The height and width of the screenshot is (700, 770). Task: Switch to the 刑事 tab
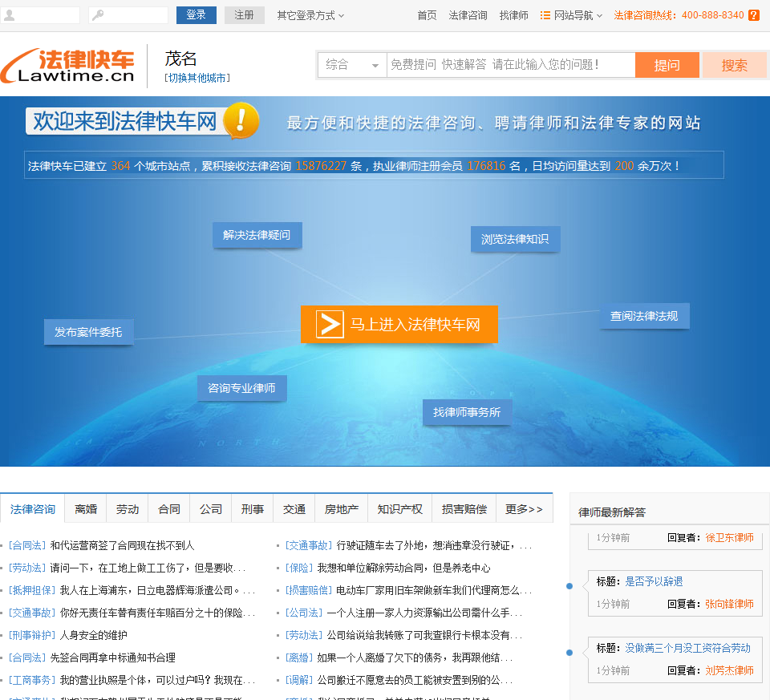(x=253, y=509)
